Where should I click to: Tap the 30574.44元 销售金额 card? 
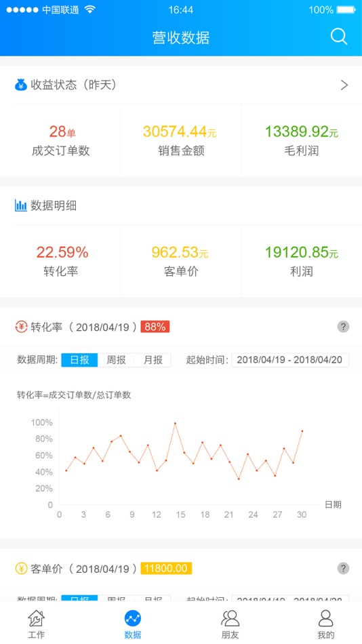coord(181,140)
